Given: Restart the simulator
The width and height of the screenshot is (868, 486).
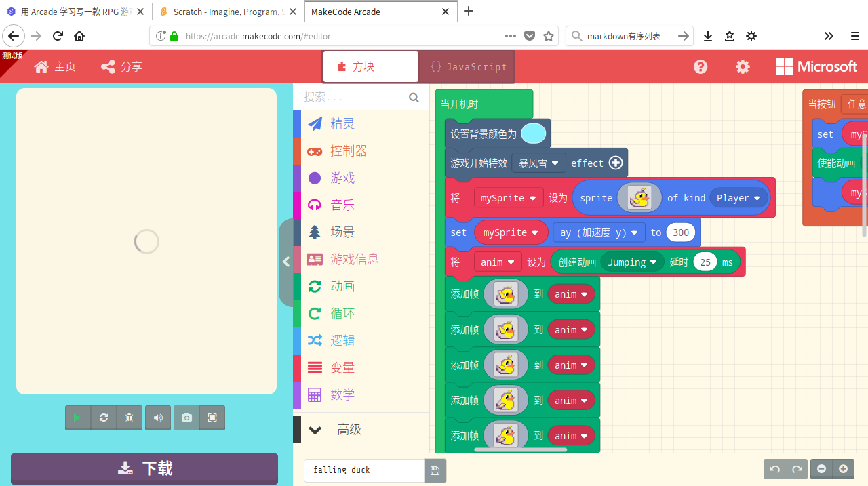Looking at the screenshot, I should 104,418.
